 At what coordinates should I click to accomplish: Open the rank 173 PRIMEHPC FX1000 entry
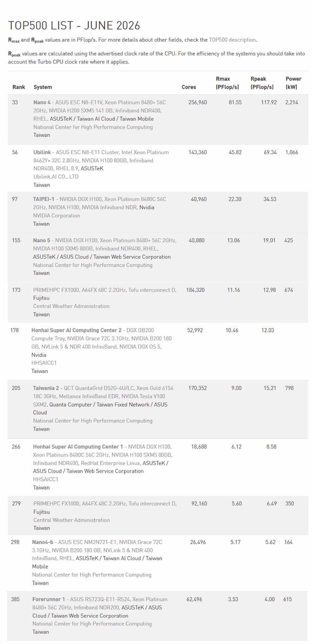click(105, 290)
